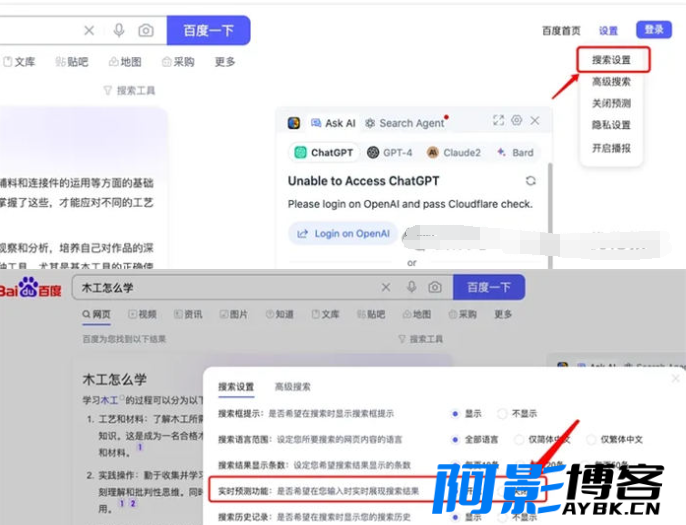
Task: Open the 设置 dropdown in the header
Action: coord(608,31)
